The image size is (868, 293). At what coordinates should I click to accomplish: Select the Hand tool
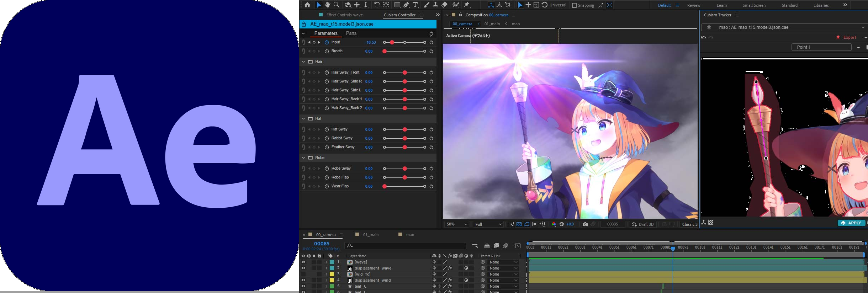(328, 5)
